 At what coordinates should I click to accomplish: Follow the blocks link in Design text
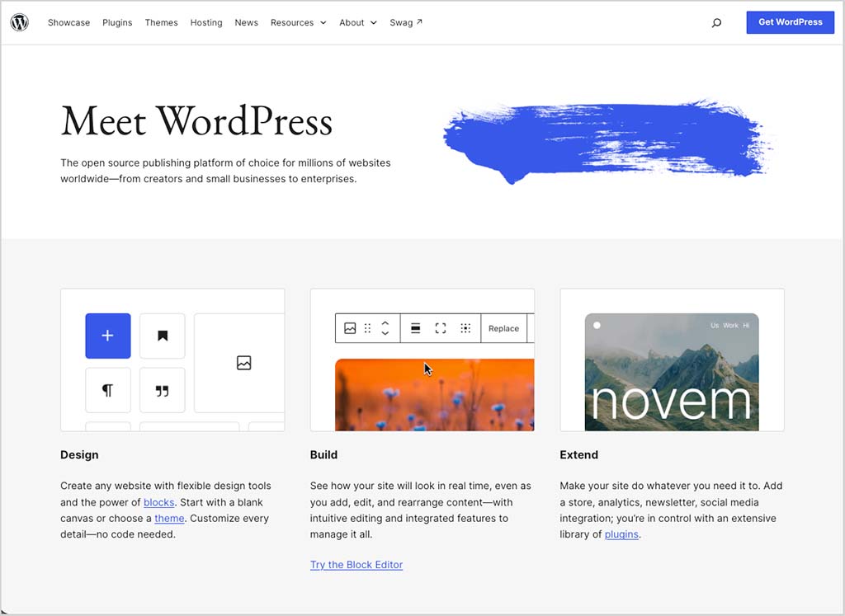click(x=158, y=502)
